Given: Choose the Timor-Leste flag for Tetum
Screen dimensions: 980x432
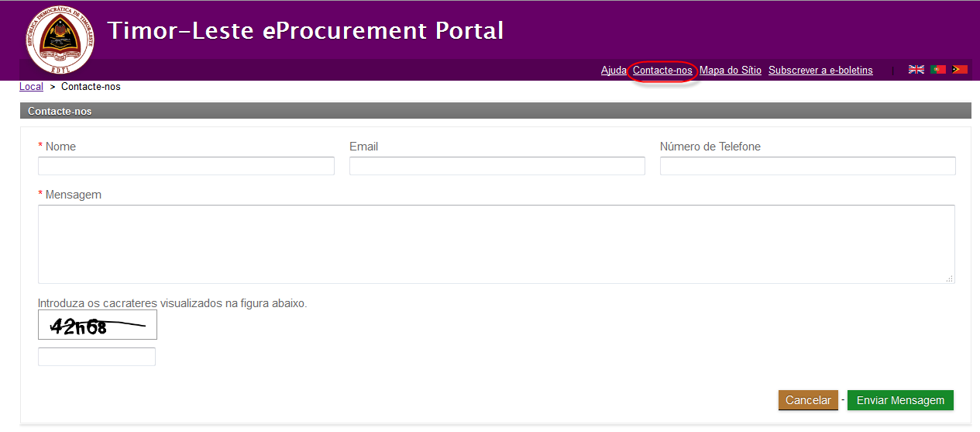Looking at the screenshot, I should [x=960, y=70].
